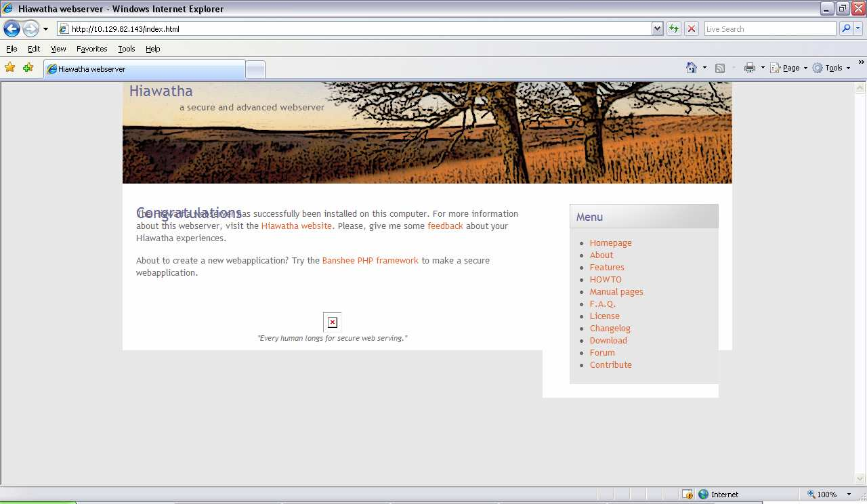Click the red Stop loading button

click(x=692, y=28)
